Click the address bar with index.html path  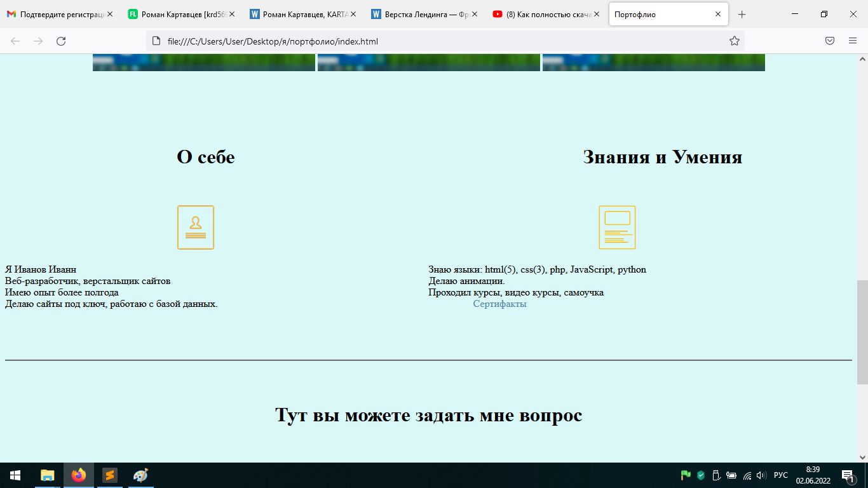pos(445,41)
